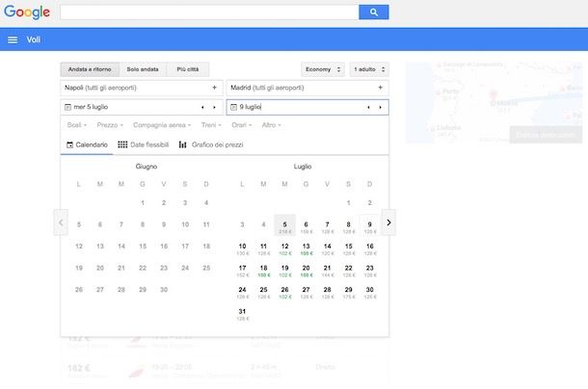
Task: Switch to the Date flessibili tab
Action: 144,144
